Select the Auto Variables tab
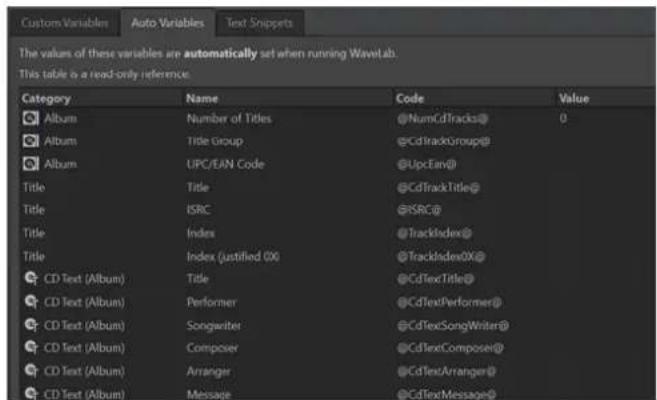The image size is (657, 400). [x=168, y=23]
